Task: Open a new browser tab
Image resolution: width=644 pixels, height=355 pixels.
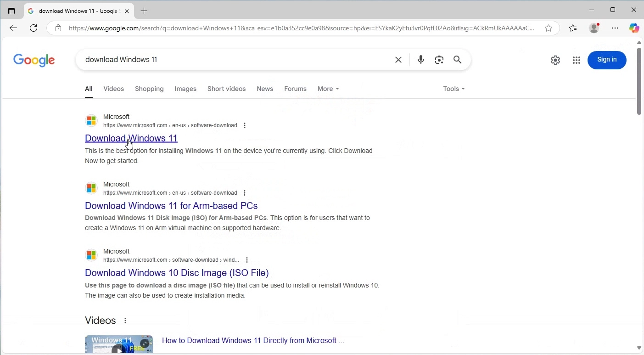Action: 144,11
